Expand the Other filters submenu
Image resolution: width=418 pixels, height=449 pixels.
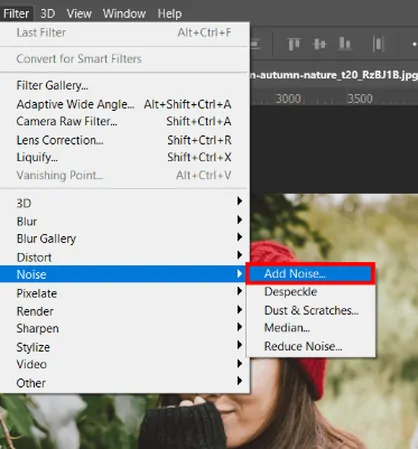[x=124, y=383]
